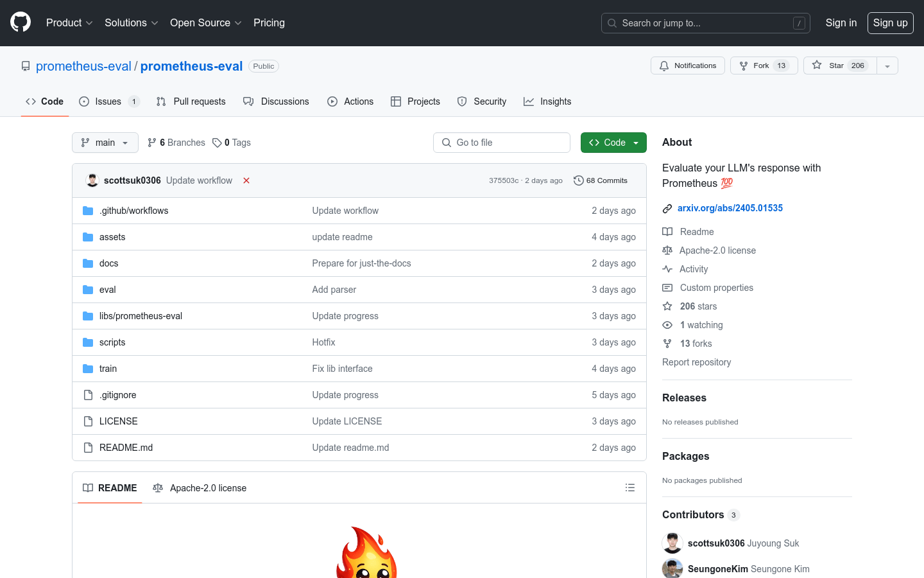Image resolution: width=924 pixels, height=578 pixels.
Task: Click the Custom properties icon
Action: [x=667, y=288]
